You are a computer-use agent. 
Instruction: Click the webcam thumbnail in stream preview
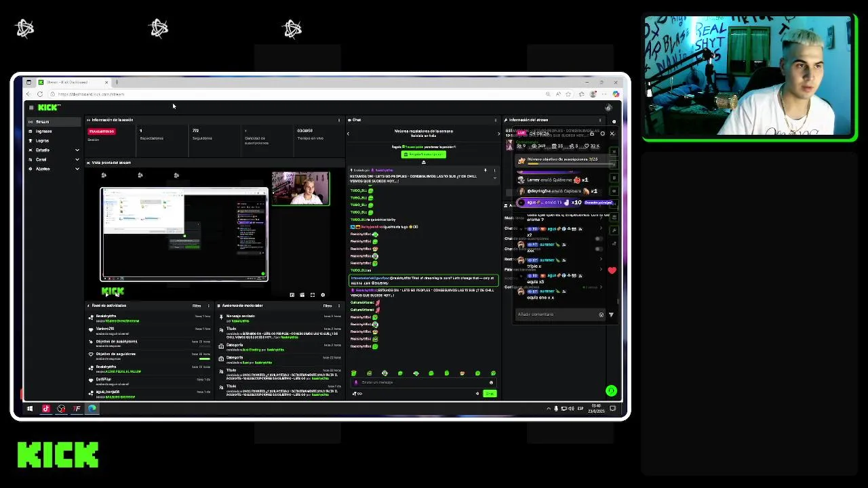click(300, 188)
